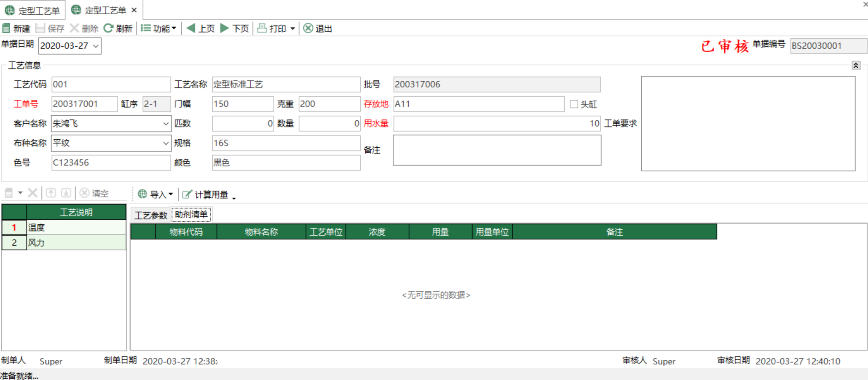
Task: Open the 功能 function menu
Action: tap(158, 29)
